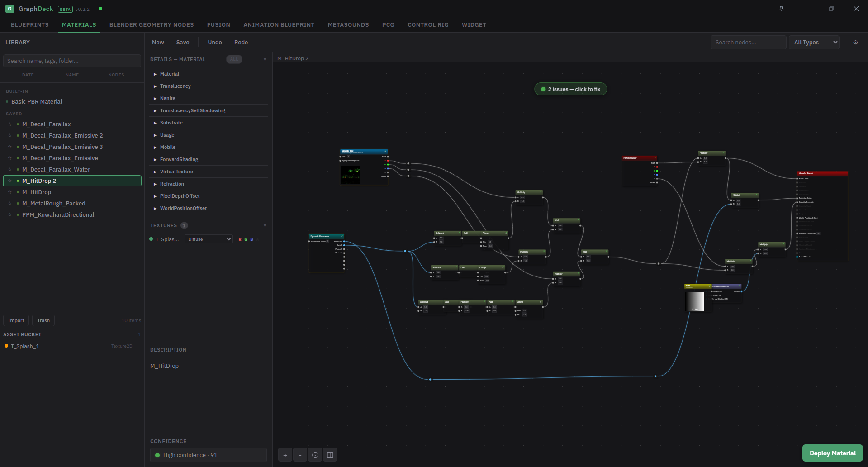The image size is (868, 467).
Task: Switch to the METASOUNDS tab
Action: coord(348,25)
